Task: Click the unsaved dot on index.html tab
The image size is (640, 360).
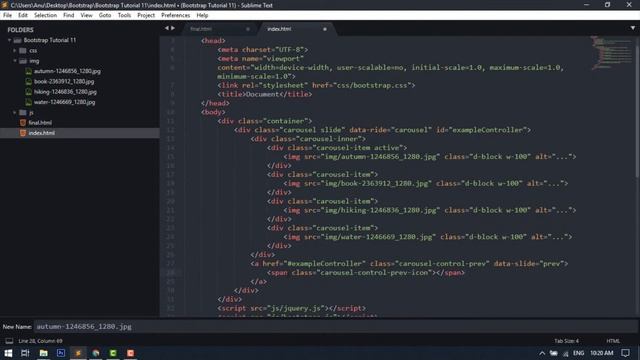Action: pos(325,29)
